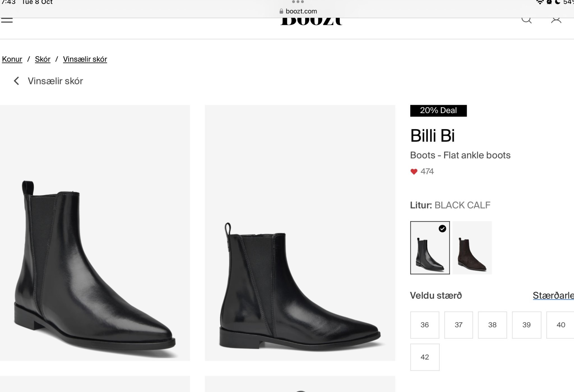Click the Boozt logo

point(311,21)
